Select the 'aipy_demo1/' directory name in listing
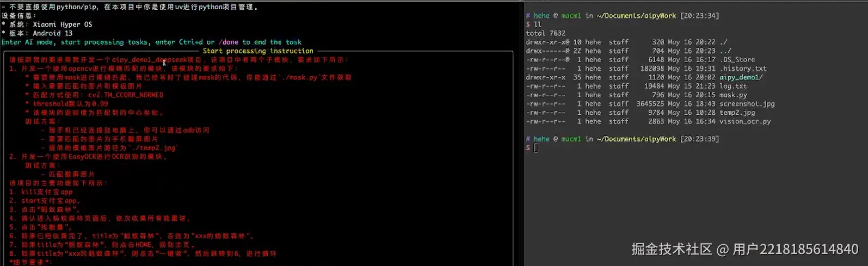 pos(741,77)
